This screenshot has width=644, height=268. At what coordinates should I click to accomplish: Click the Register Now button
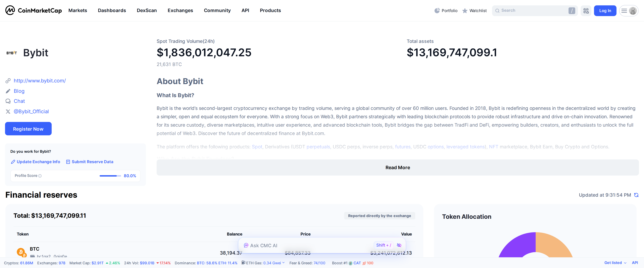pyautogui.click(x=28, y=129)
